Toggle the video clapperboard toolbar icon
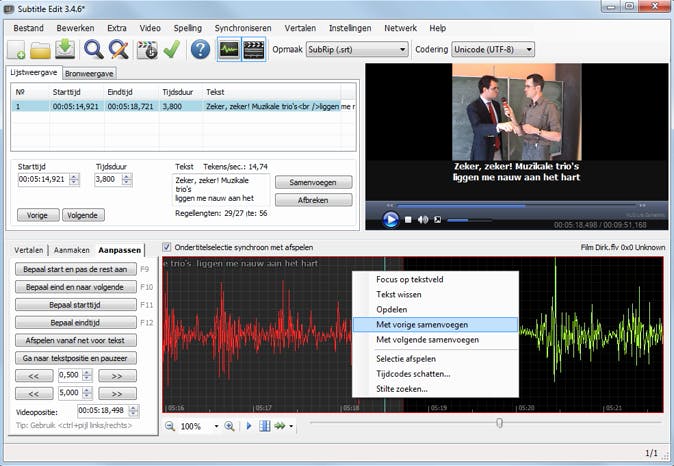 (x=254, y=49)
